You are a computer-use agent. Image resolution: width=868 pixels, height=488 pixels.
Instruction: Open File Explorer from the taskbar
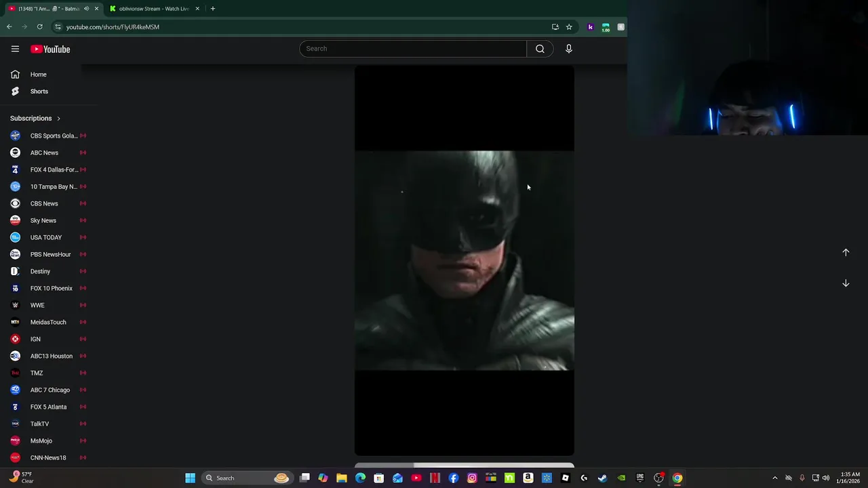[342, 478]
